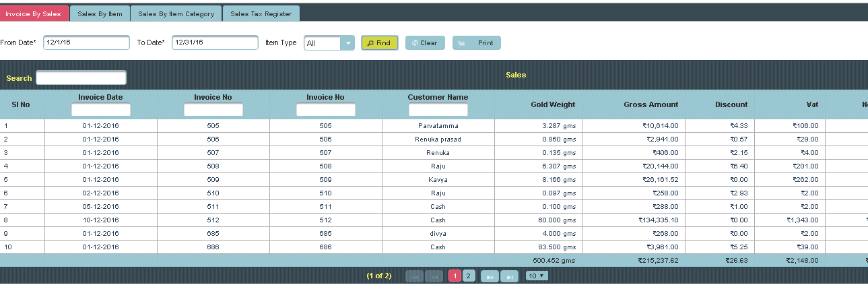The height and width of the screenshot is (285, 868).
Task: Click the Invoice Date column filter box
Action: point(101,110)
